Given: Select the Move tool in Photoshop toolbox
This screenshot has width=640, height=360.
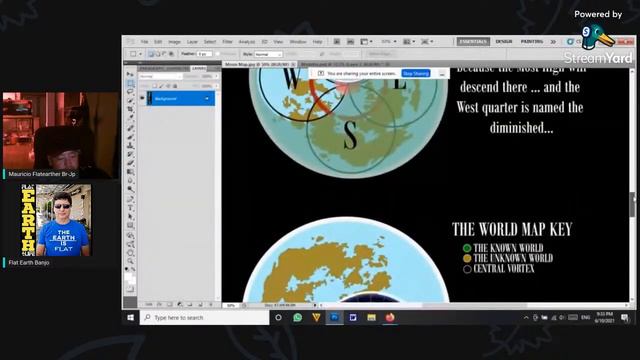Looking at the screenshot, I should (x=130, y=74).
